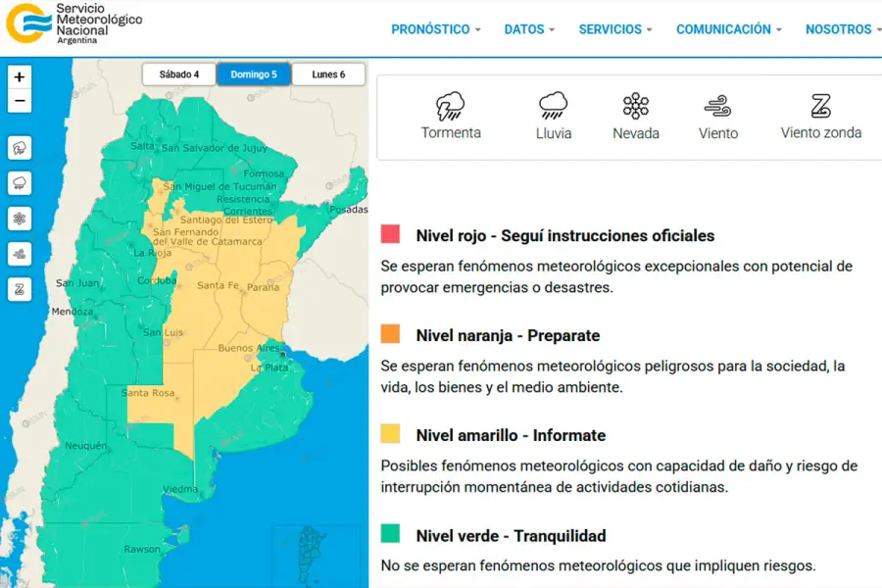Viewport: 882px width, 588px height.
Task: Click the Viento zonda icon in the legend panel
Action: tap(821, 106)
